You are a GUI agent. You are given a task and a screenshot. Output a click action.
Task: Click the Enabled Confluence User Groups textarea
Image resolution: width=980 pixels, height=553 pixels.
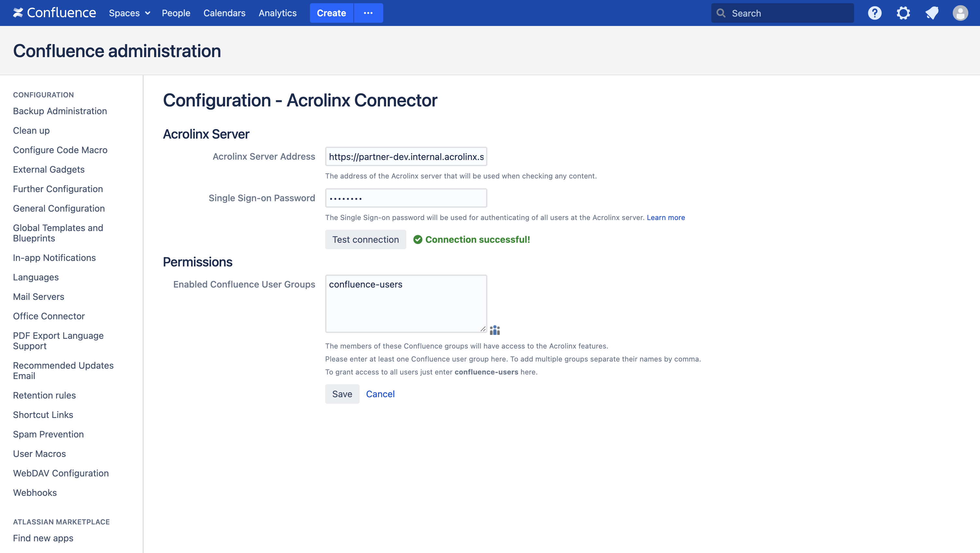[x=406, y=304]
